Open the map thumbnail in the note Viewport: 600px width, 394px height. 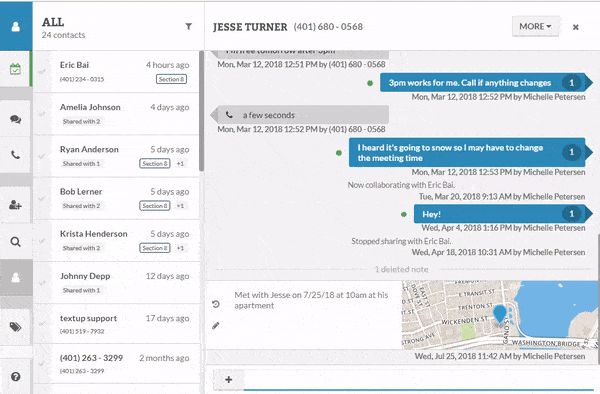pos(499,315)
